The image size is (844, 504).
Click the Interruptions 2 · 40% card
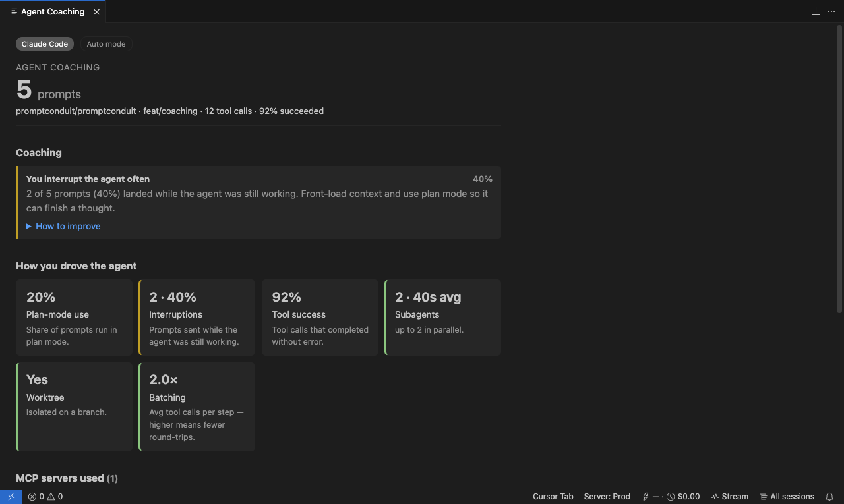point(196,318)
